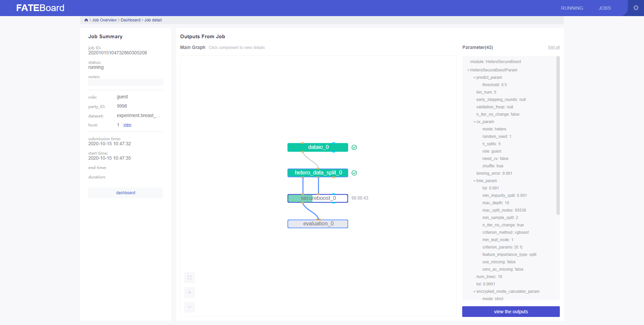Click Job detail breadcrumb

[x=153, y=20]
